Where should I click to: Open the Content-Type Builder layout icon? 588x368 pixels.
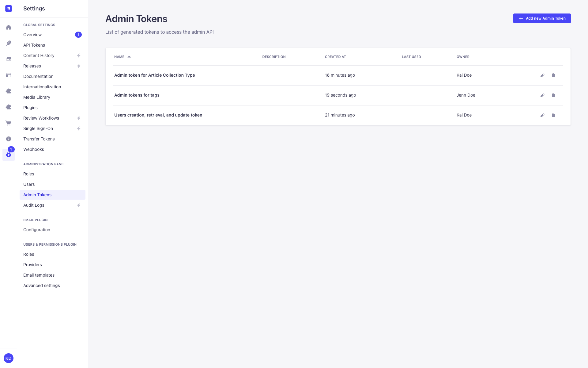(x=8, y=75)
